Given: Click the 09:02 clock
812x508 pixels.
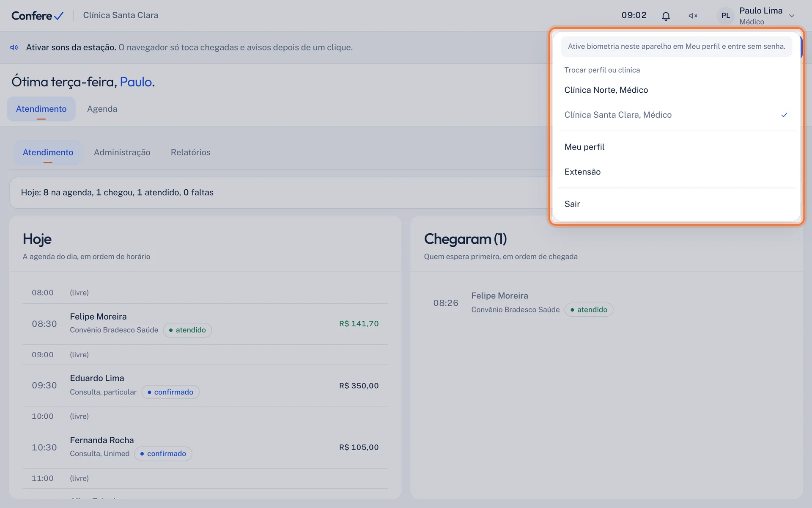Looking at the screenshot, I should [634, 16].
